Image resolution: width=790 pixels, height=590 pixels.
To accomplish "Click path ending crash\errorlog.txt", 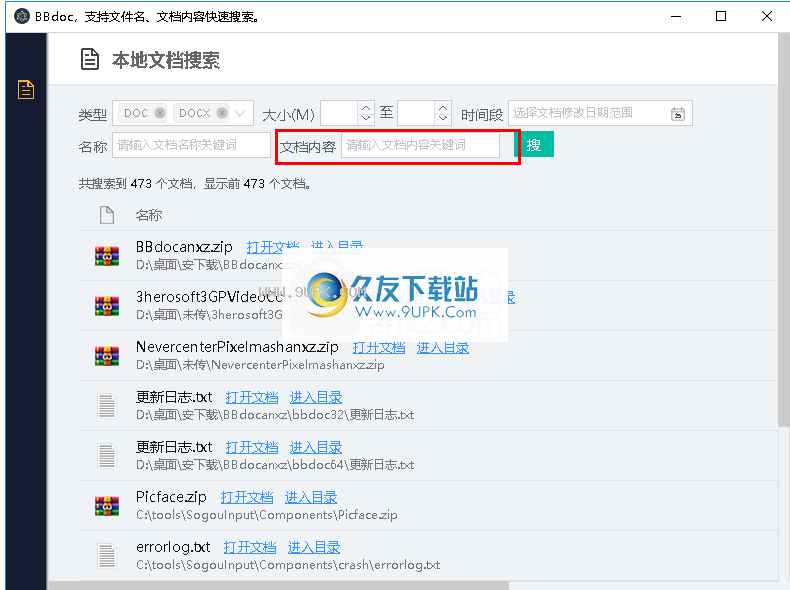I will 288,565.
